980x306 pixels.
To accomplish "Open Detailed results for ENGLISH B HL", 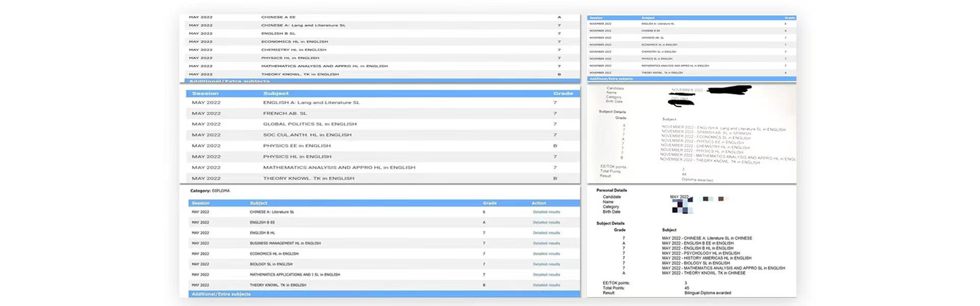I will point(546,233).
